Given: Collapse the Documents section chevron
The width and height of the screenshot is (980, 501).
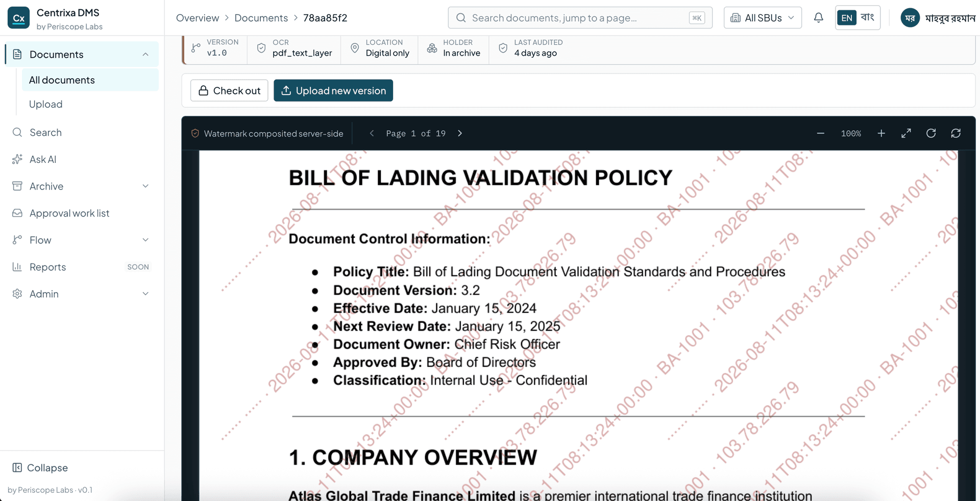Looking at the screenshot, I should coord(145,54).
